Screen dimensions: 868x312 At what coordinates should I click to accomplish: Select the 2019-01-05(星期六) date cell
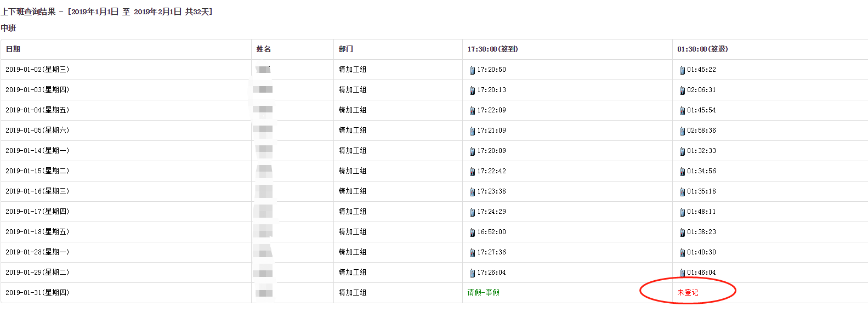click(x=37, y=131)
